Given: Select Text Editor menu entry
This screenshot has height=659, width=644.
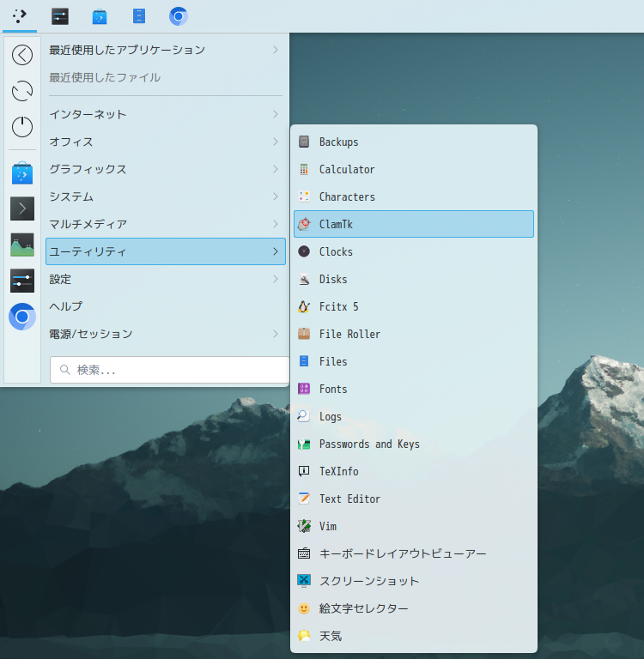Looking at the screenshot, I should pyautogui.click(x=349, y=499).
